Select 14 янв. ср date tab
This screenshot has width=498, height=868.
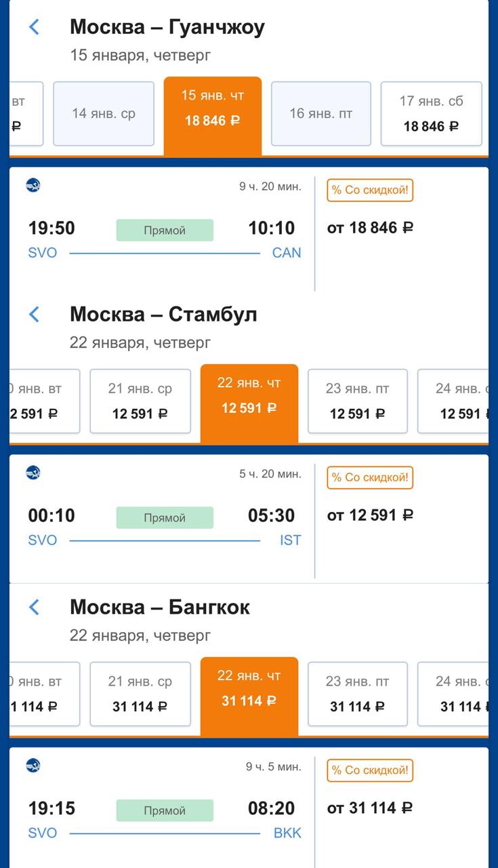click(x=104, y=114)
